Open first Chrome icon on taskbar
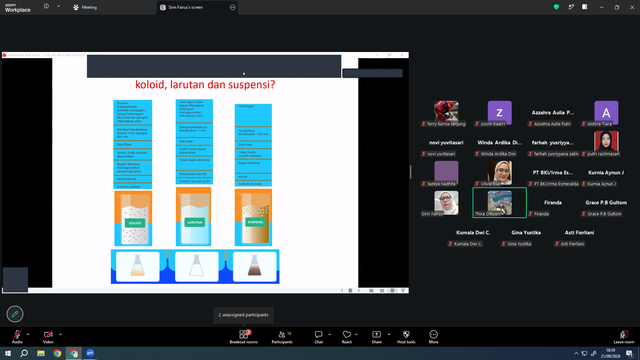The height and width of the screenshot is (360, 640). 57,353
